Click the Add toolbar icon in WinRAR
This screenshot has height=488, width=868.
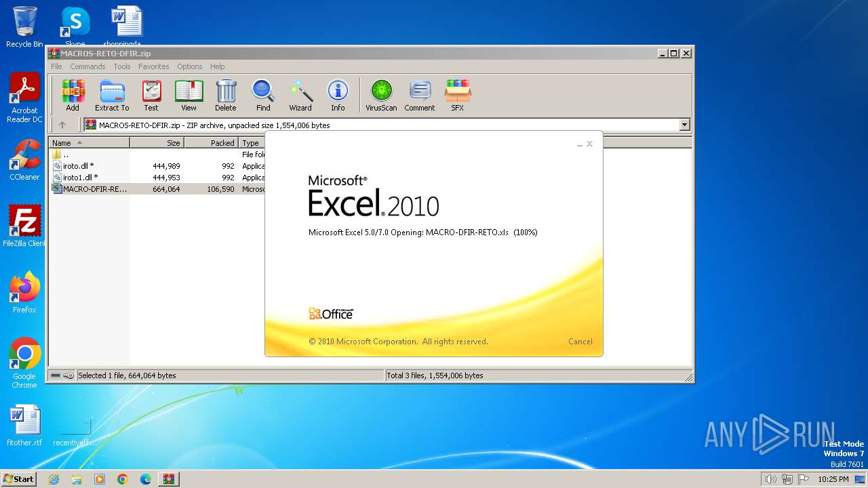[x=73, y=95]
